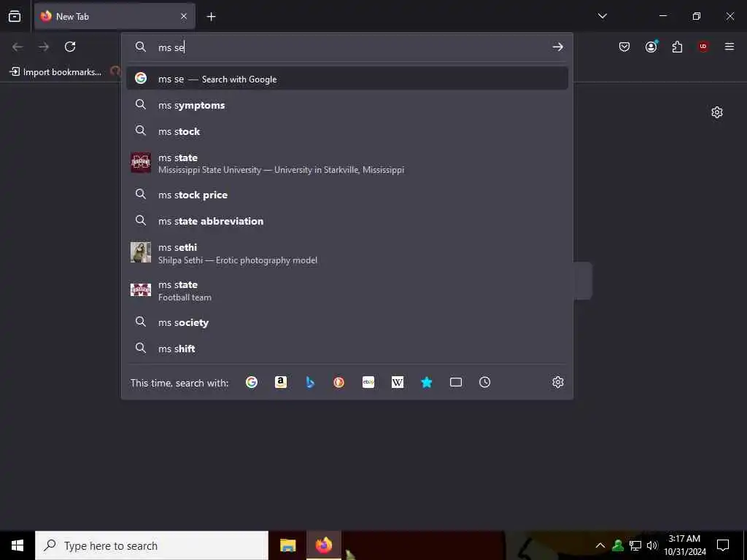Select the 'ms society' suggestion
The image size is (747, 560).
coord(347,322)
